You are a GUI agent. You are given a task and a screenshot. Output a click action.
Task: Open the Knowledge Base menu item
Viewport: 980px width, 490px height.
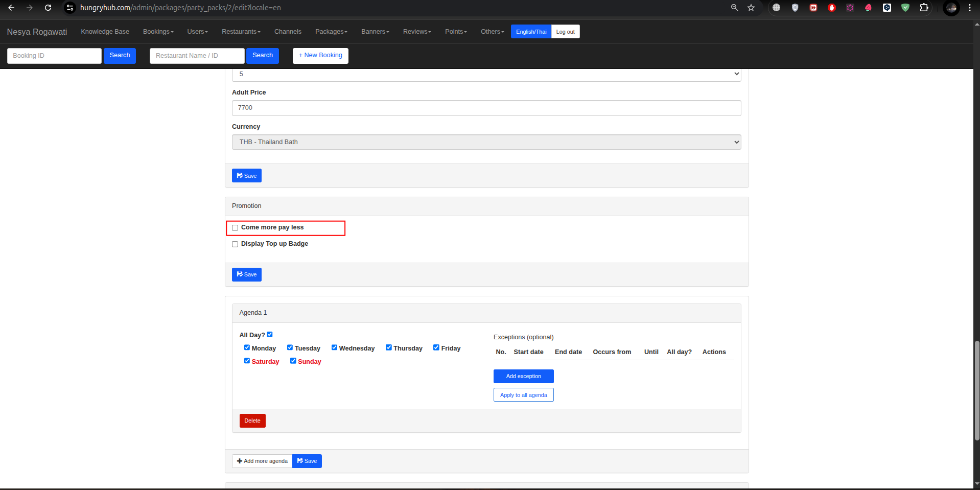coord(105,32)
